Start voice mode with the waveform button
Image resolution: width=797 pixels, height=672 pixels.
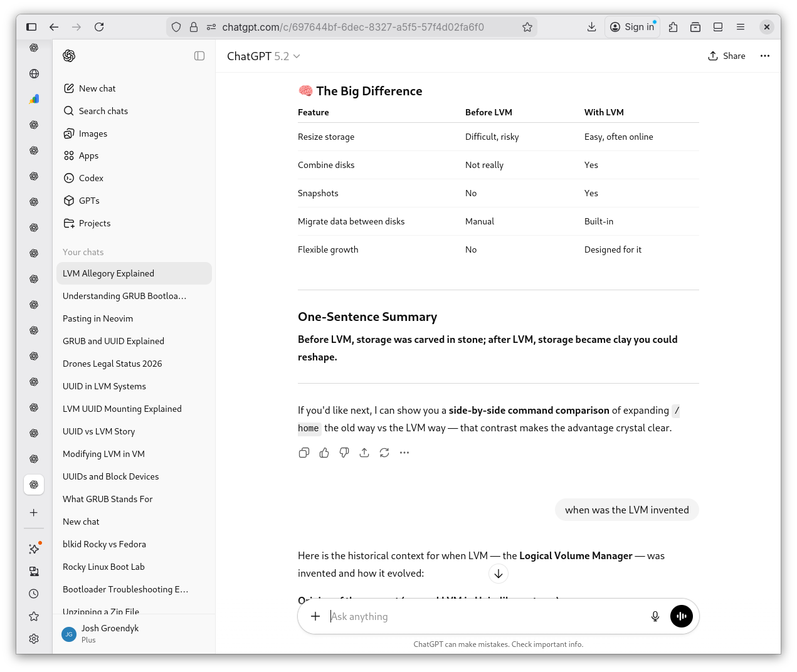point(681,616)
